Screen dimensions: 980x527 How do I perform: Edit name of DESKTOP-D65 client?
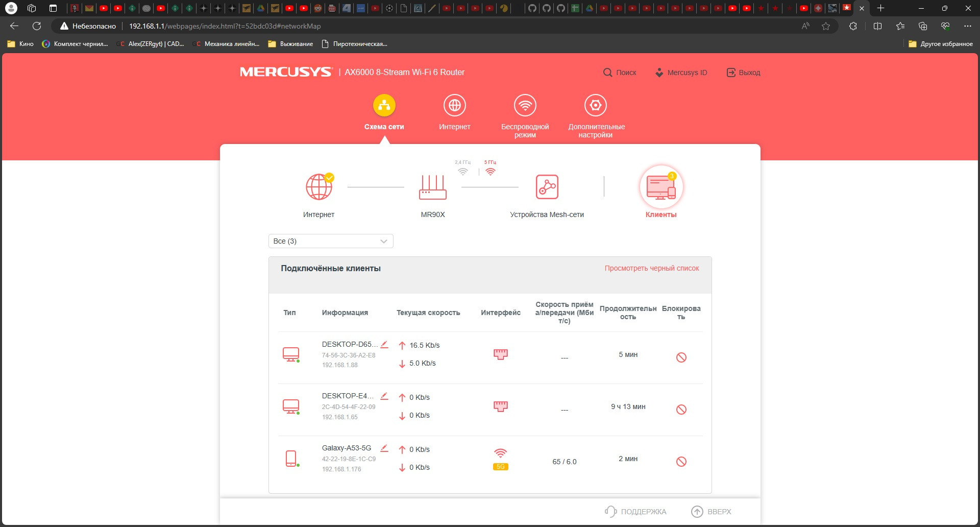[x=384, y=345]
